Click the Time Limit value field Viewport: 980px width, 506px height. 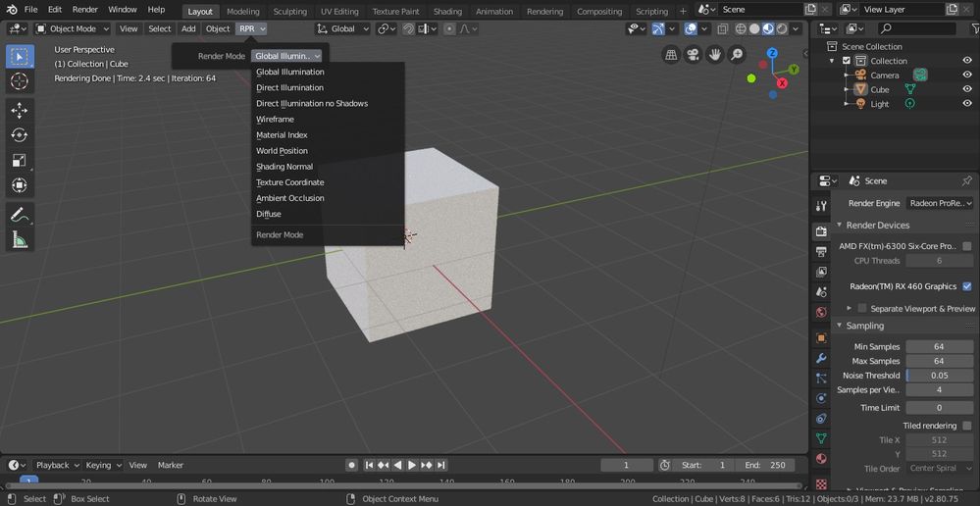[x=940, y=407]
